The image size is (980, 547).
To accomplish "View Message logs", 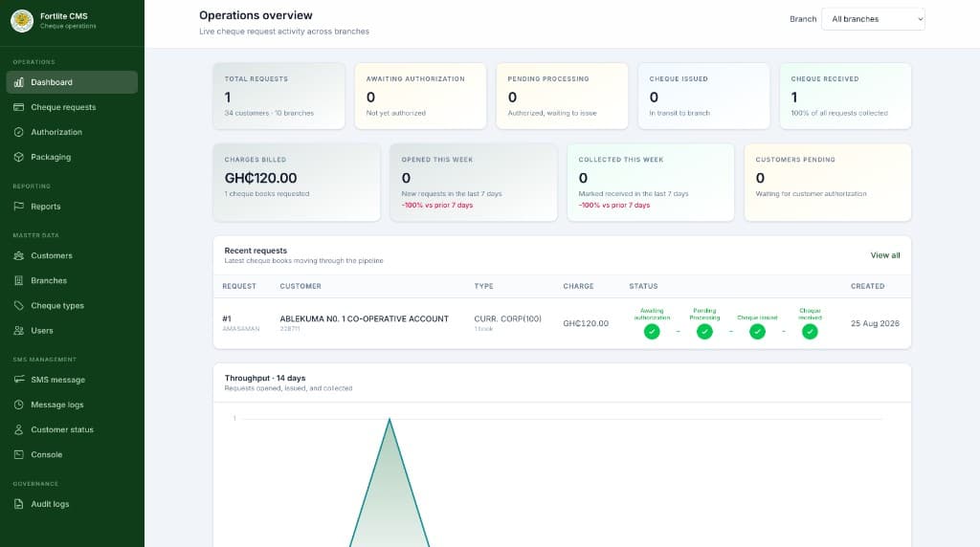I will point(72,405).
